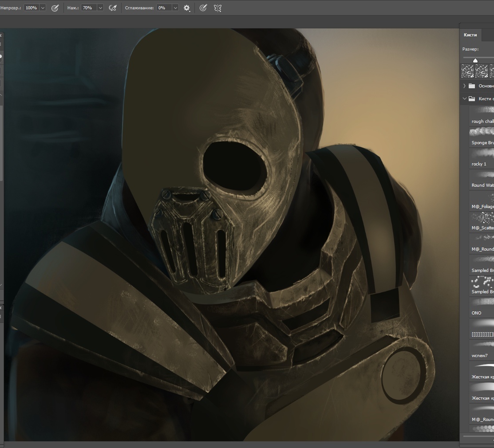Select the first recent brush thumbnail
This screenshot has height=448, width=494.
468,71
